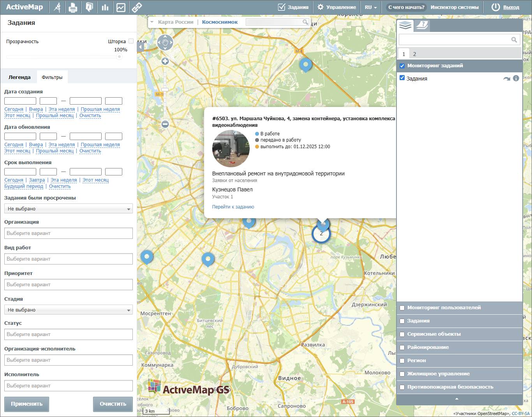Zoom in the map with plus button

click(x=165, y=61)
